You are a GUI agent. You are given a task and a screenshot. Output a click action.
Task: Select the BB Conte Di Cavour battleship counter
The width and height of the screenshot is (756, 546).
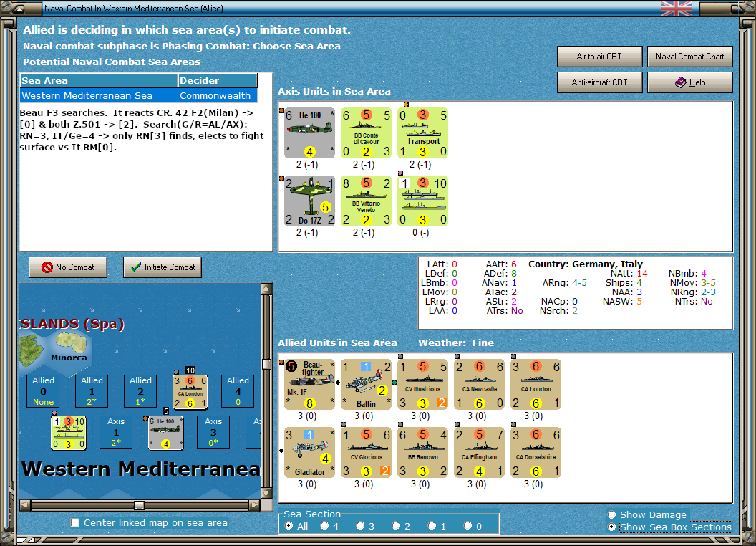tap(366, 133)
